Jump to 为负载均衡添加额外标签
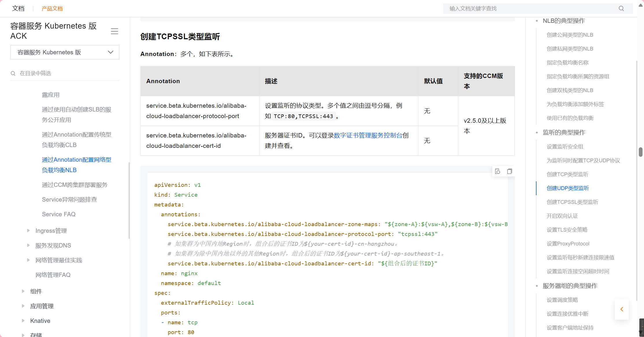Viewport: 644px width, 337px height. point(575,104)
